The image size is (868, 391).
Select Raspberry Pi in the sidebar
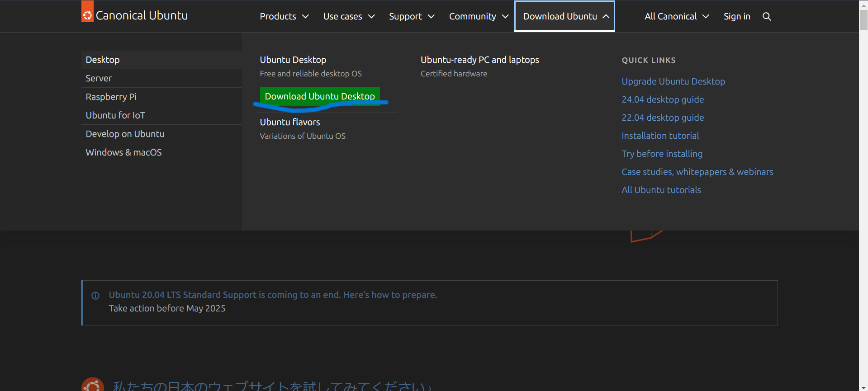click(x=111, y=97)
